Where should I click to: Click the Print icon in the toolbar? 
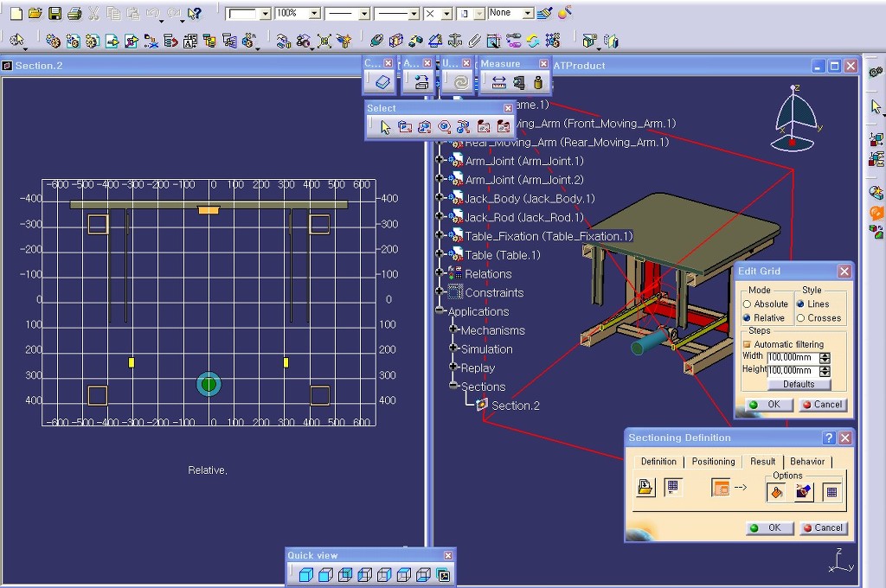[74, 14]
